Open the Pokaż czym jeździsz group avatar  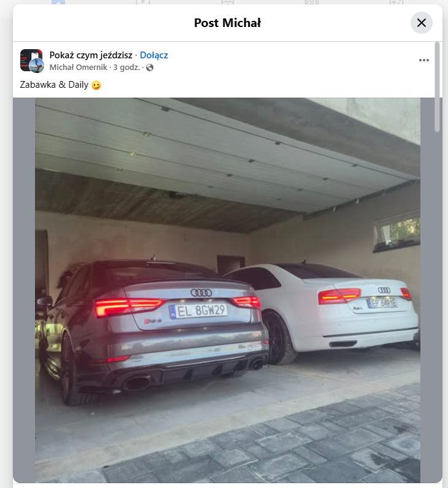(31, 60)
